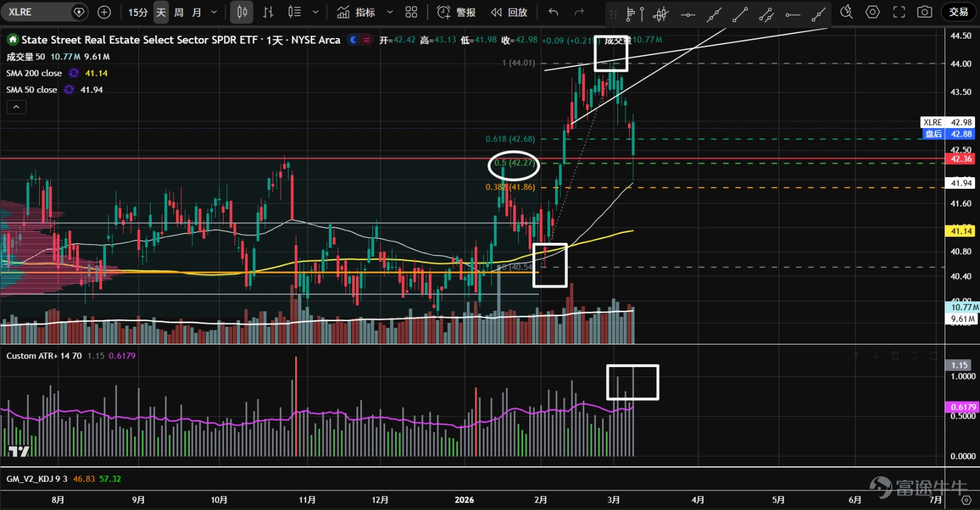This screenshot has width=980, height=510.
Task: Select the candle-with-lines chart style icon
Action: click(295, 12)
